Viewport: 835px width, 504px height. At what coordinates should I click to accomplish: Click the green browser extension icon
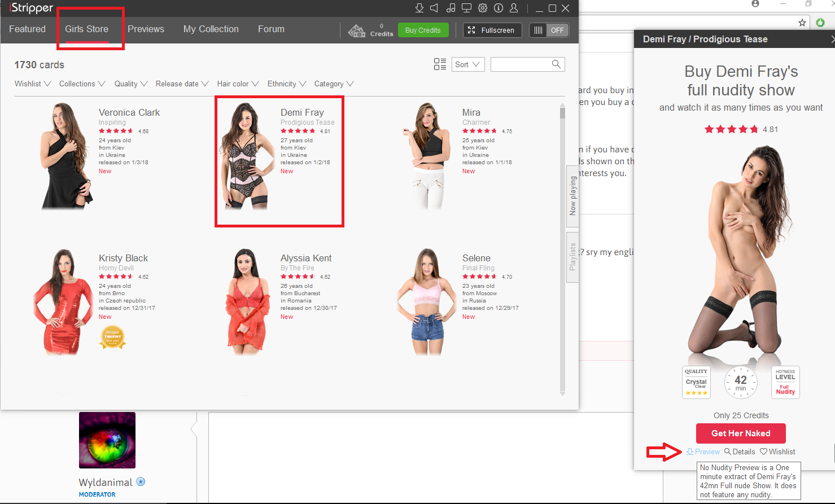[x=820, y=23]
